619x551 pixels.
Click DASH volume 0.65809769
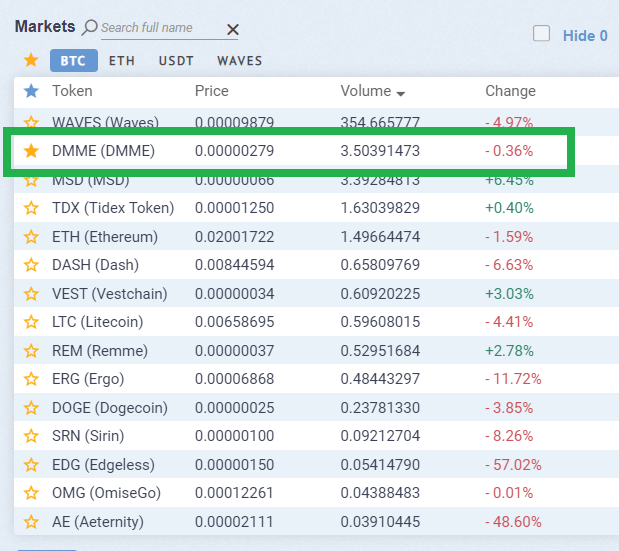click(380, 265)
